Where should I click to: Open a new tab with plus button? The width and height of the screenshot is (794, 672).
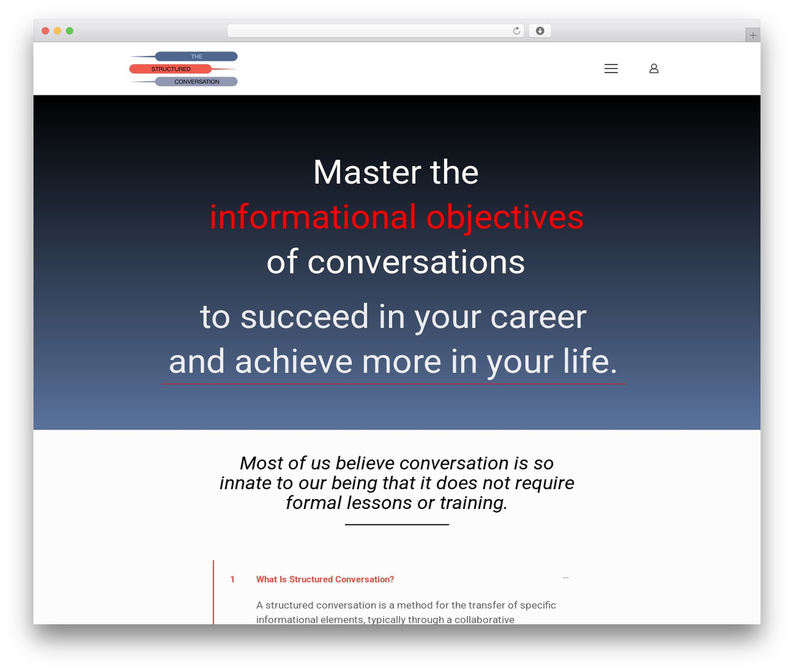[x=752, y=35]
